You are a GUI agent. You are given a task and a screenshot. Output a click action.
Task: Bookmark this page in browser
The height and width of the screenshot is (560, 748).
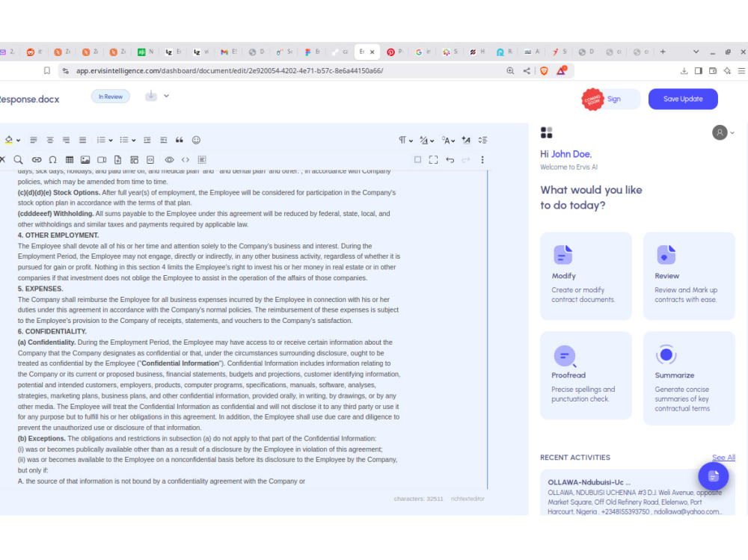tap(46, 70)
